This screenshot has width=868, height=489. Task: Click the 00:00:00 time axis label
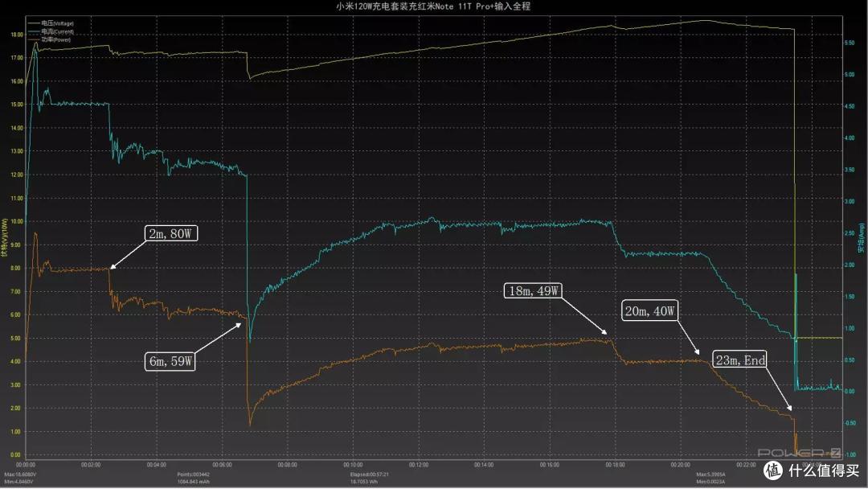26,465
